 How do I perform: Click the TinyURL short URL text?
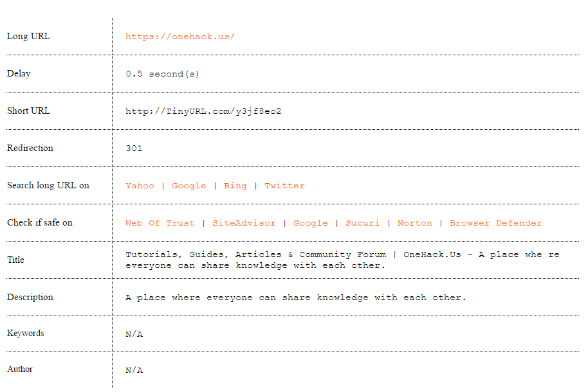(203, 111)
